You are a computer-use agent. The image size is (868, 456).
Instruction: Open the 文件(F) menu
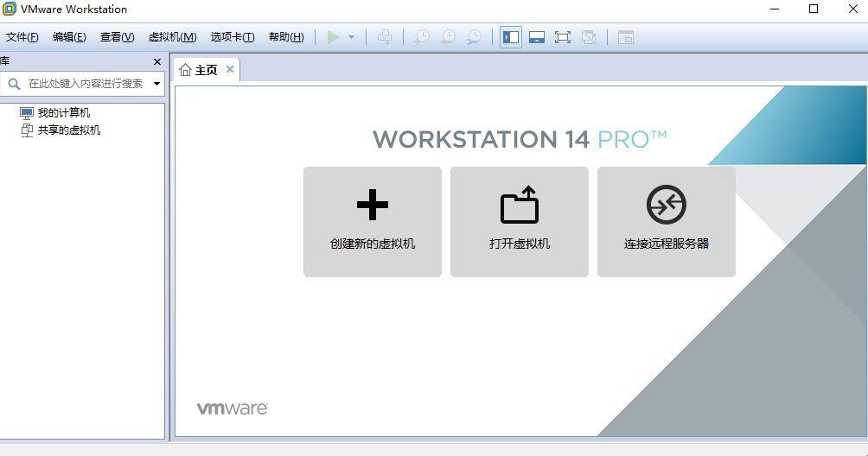[22, 37]
